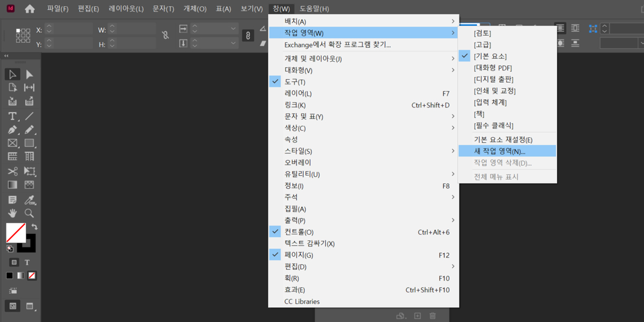Select the Hand tool

(12, 213)
